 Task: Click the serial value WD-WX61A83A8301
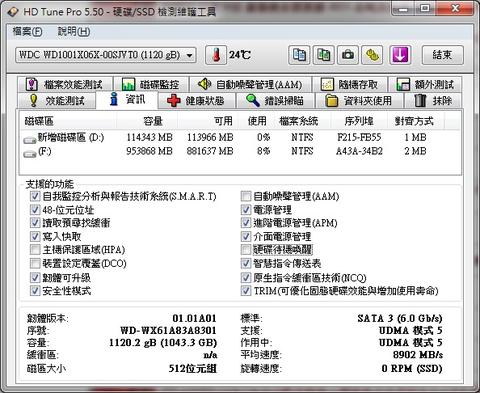click(168, 330)
